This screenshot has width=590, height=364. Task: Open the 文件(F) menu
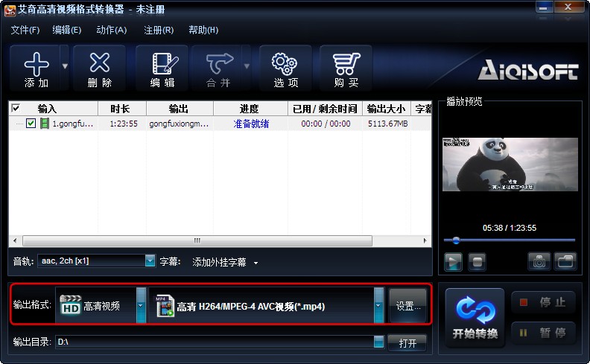pyautogui.click(x=25, y=30)
